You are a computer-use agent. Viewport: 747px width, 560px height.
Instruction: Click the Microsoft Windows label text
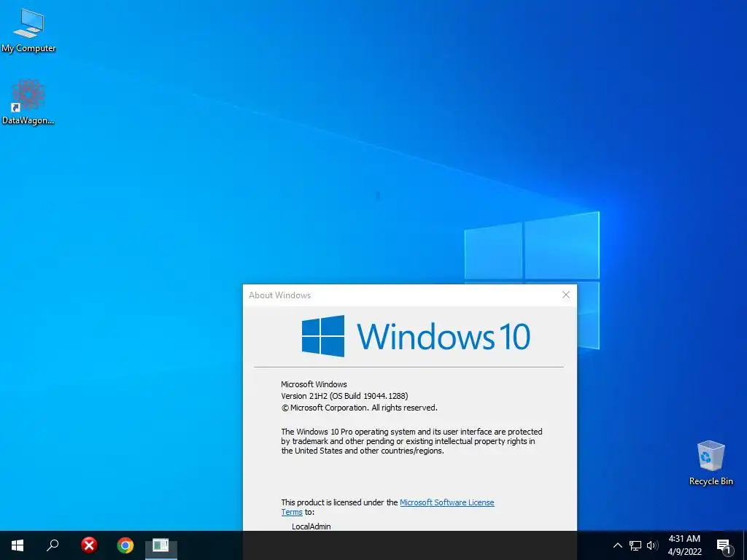click(x=314, y=384)
